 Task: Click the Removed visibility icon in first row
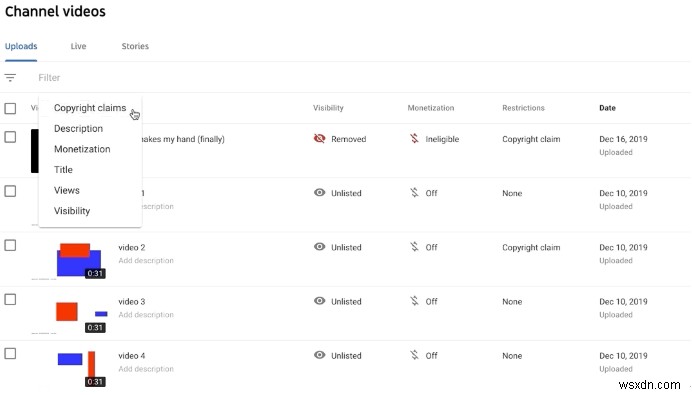320,139
